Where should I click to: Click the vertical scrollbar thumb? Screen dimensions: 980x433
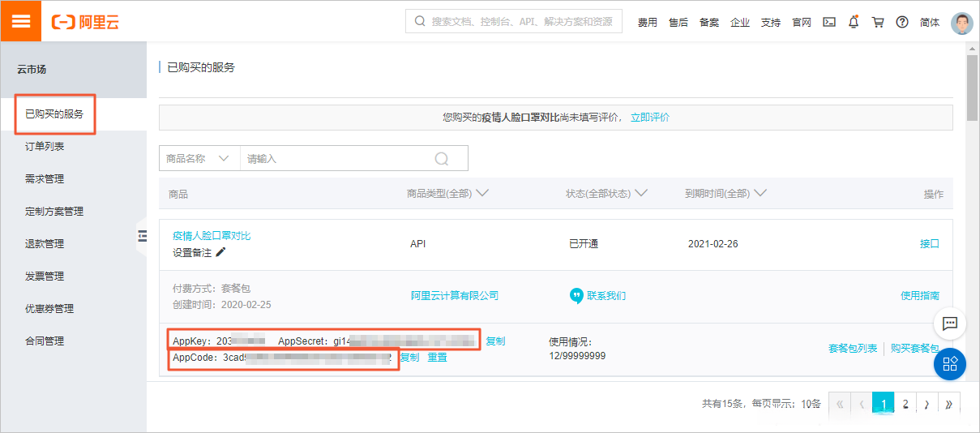972,89
